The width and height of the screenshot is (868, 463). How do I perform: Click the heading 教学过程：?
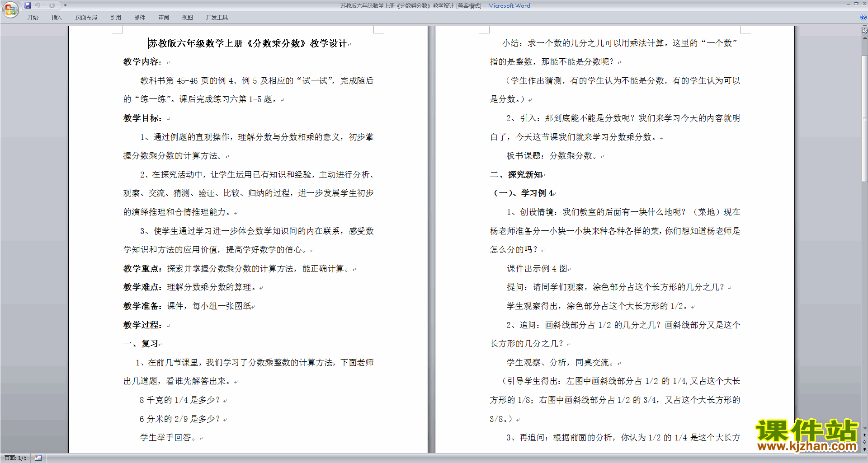point(142,325)
